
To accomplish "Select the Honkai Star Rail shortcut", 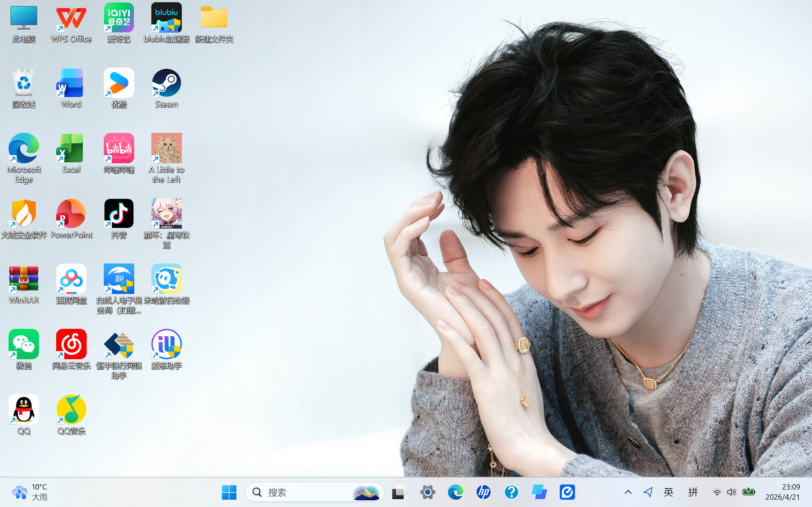I will (166, 214).
